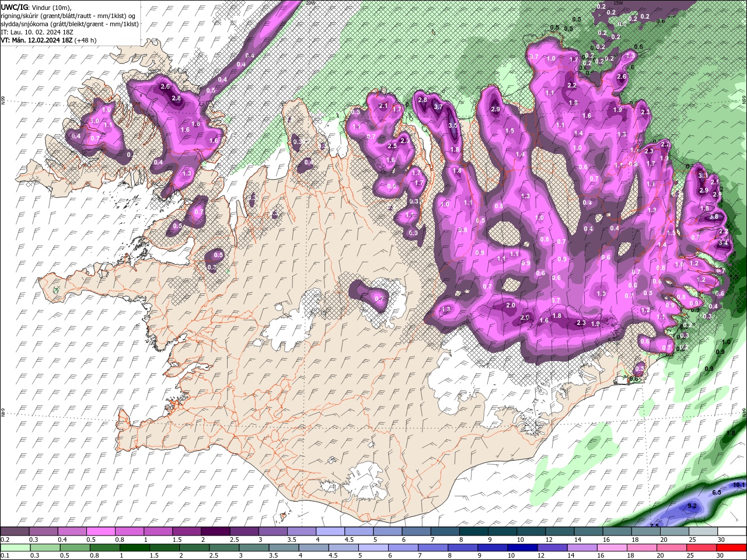
Task: Click the '14' label in the lower legend row
Action: tap(572, 555)
